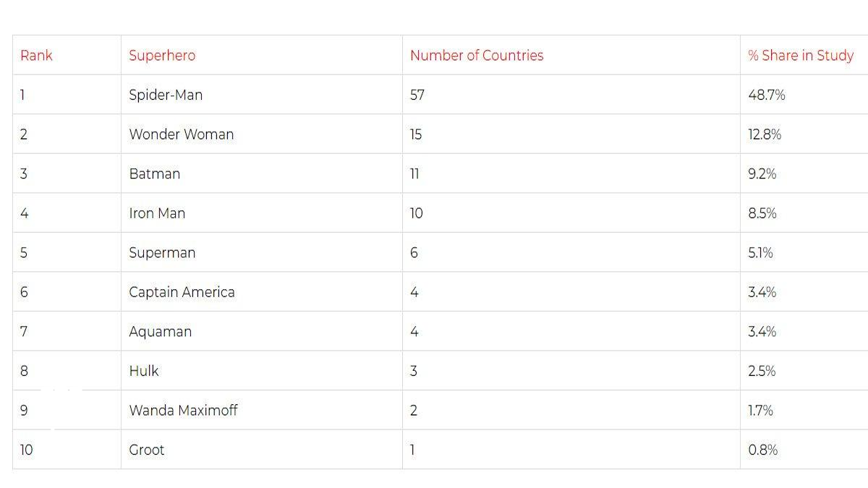The width and height of the screenshot is (868, 488).
Task: Select the Groot cell
Action: [147, 450]
